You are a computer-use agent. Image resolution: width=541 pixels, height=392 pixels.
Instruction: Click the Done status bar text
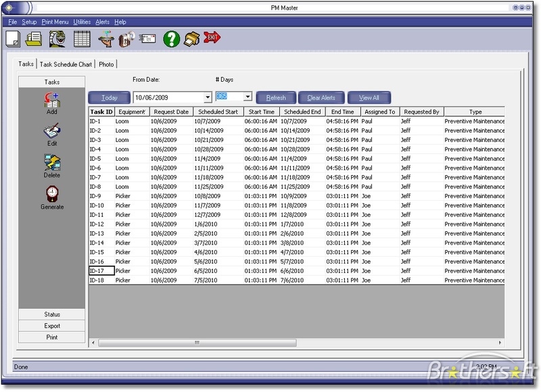point(21,367)
